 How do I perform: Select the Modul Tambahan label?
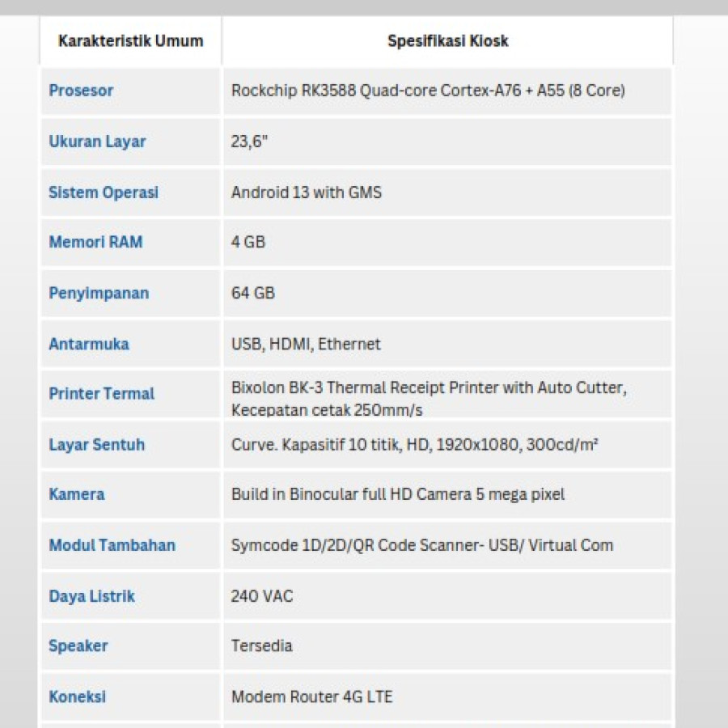tap(112, 545)
